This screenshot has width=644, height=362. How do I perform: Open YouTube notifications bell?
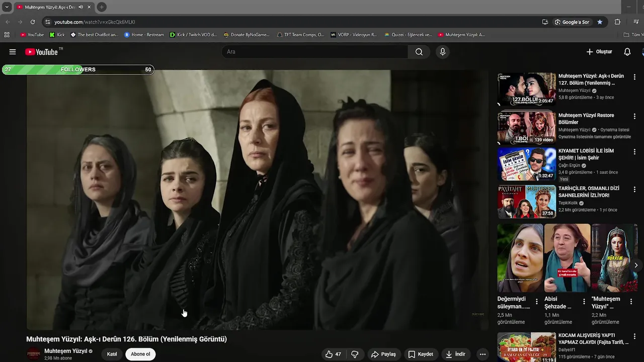click(x=627, y=52)
